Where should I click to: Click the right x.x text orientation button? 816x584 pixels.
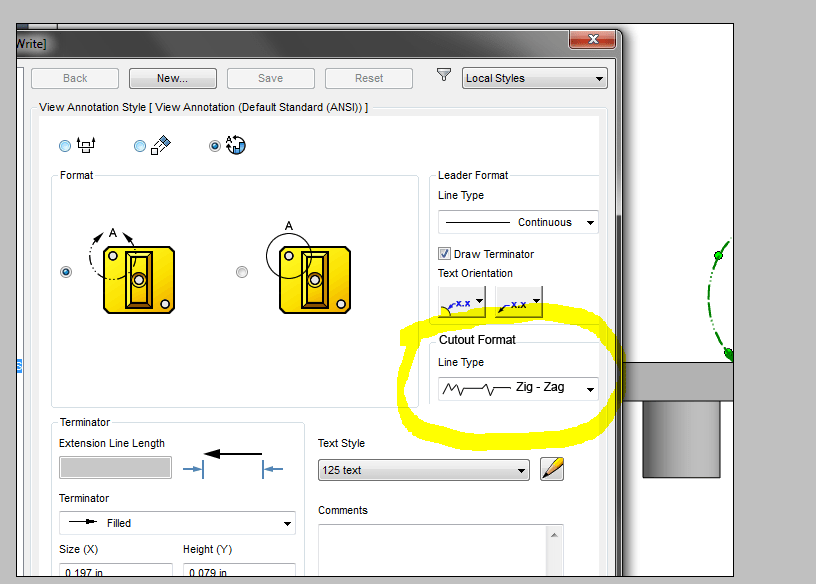point(515,302)
